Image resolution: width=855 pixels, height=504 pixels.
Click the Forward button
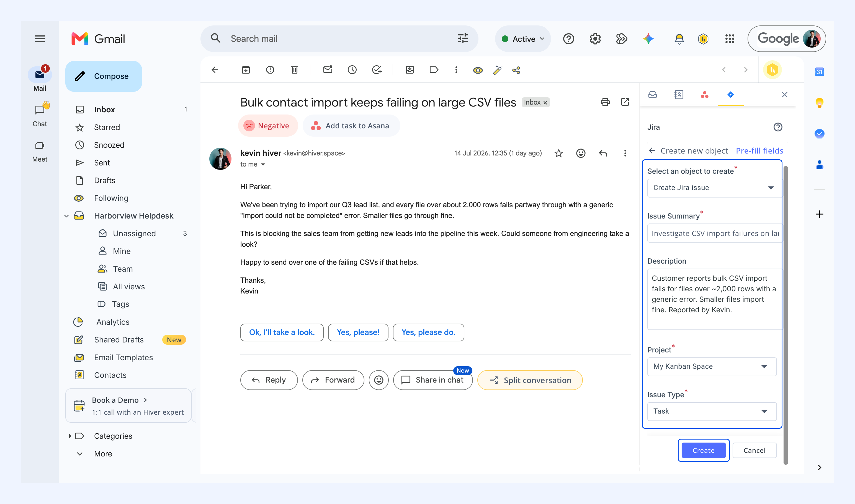(333, 380)
